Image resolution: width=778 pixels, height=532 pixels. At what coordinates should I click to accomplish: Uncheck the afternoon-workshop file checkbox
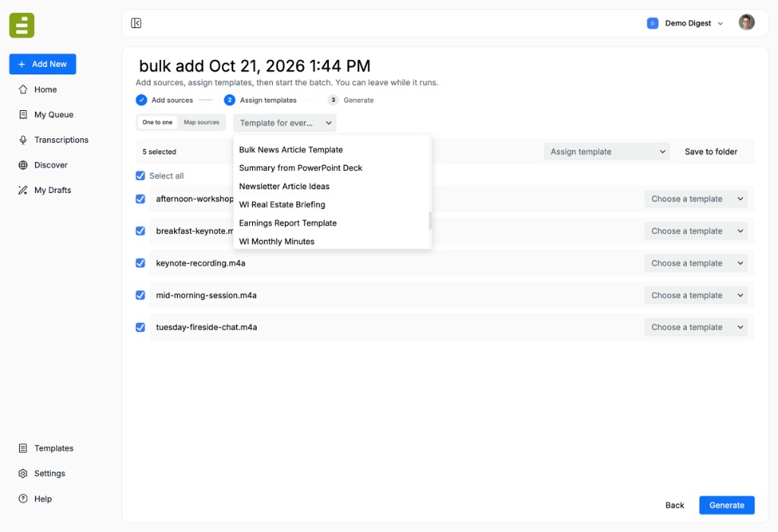click(x=141, y=199)
